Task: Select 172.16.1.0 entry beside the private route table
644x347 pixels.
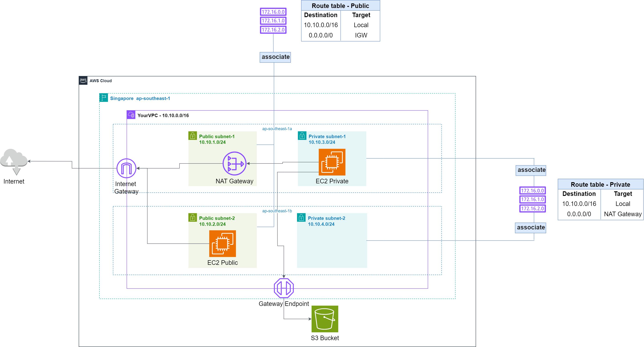Action: pyautogui.click(x=532, y=199)
